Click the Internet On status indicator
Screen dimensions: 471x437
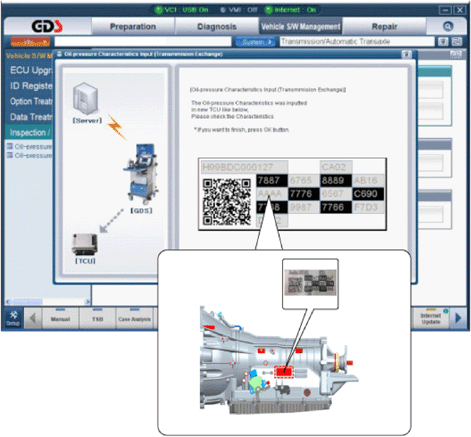290,10
